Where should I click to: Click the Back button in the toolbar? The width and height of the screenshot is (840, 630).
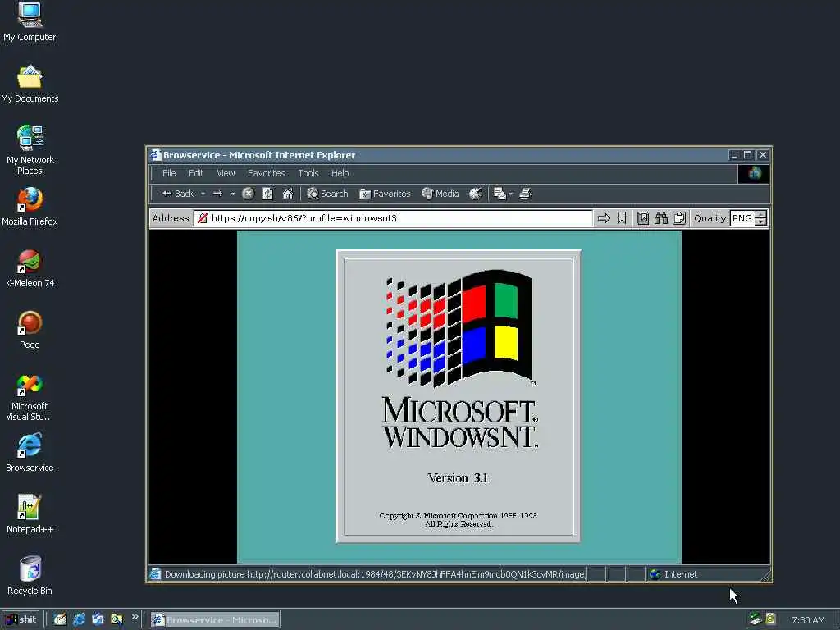tap(177, 194)
